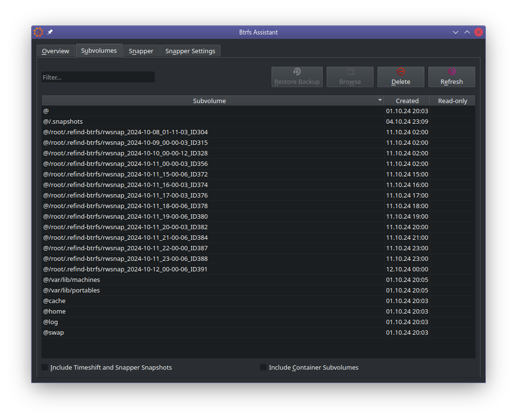Select rwsnap_2024-10-11_21-00-06_ID384 row
This screenshot has height=420, width=517.
(258, 238)
